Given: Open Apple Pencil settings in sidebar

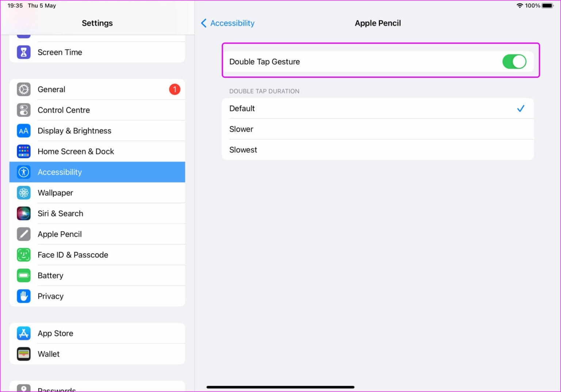Looking at the screenshot, I should click(97, 234).
